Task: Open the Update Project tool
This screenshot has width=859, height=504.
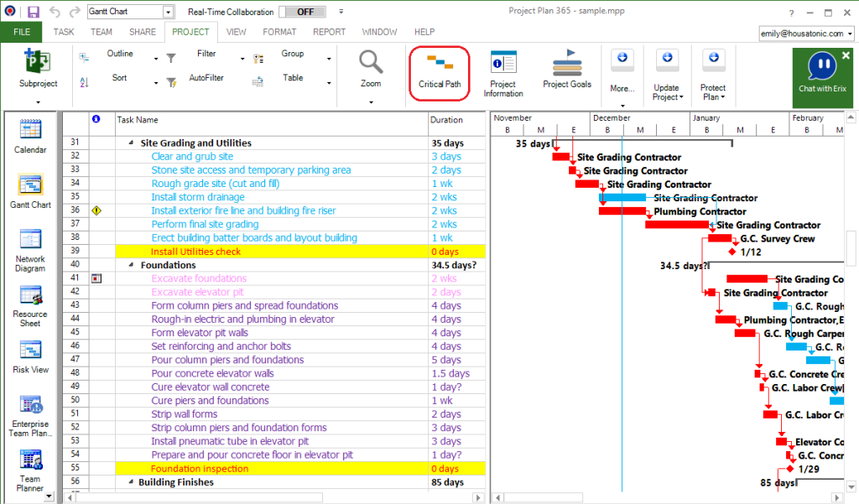Action: coord(667,72)
